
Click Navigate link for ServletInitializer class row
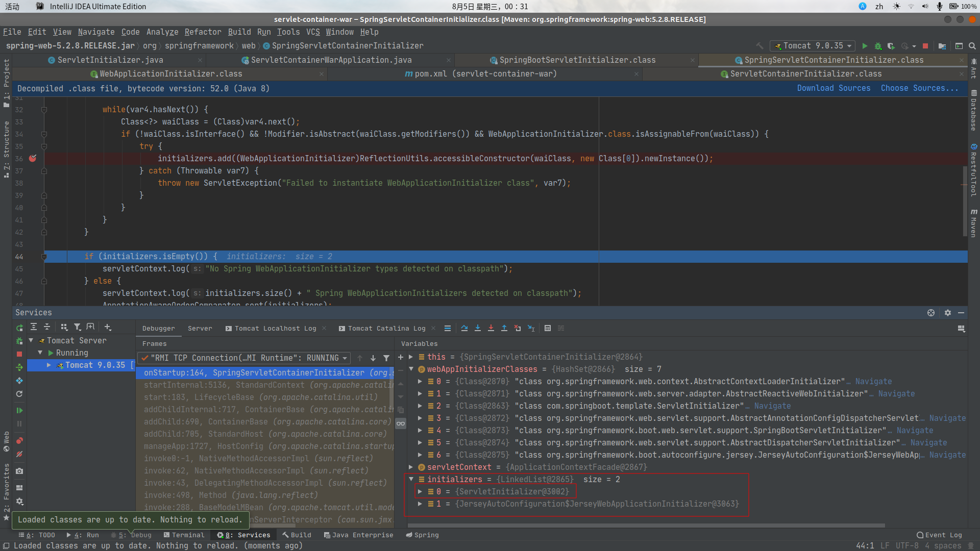pyautogui.click(x=772, y=406)
